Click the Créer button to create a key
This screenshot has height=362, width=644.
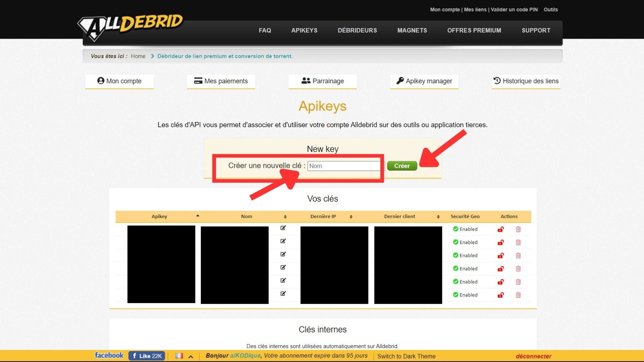[402, 166]
